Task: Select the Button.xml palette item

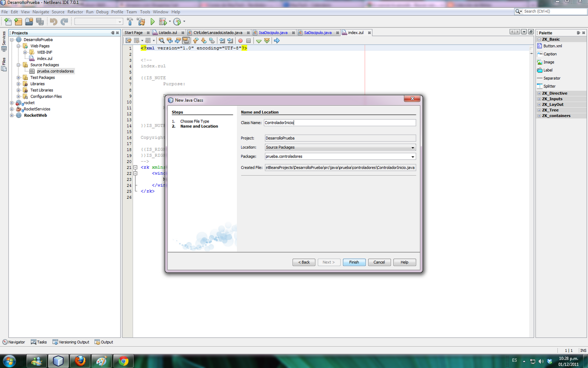Action: point(549,46)
